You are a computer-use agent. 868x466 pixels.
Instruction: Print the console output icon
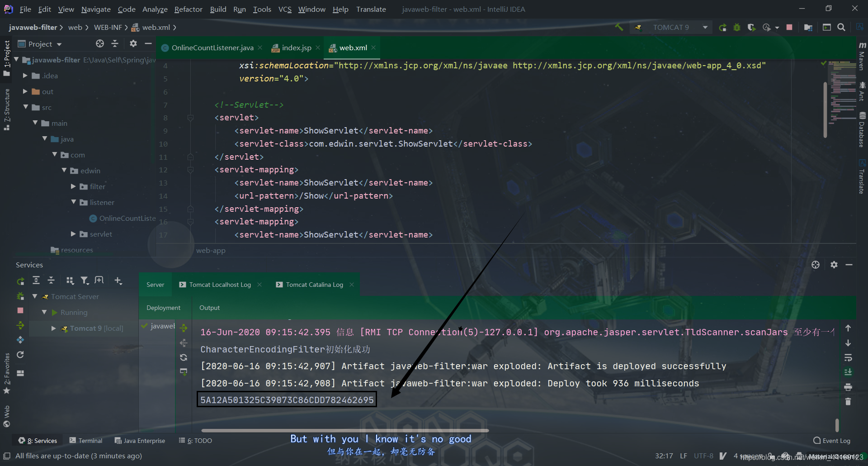[x=848, y=387]
